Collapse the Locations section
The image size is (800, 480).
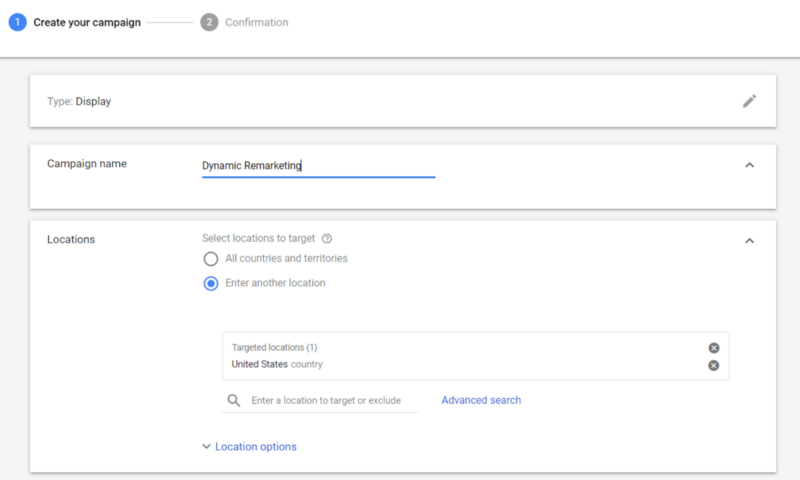(749, 241)
